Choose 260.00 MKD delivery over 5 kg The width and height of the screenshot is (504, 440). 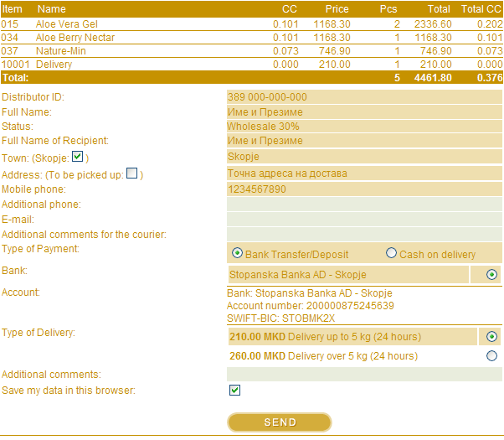pos(491,356)
